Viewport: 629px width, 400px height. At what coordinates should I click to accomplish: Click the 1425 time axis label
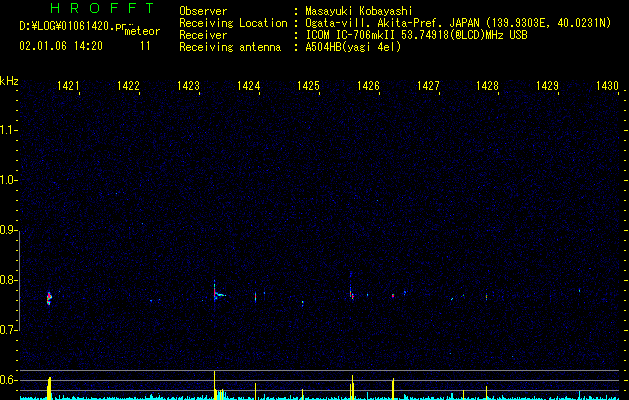pos(308,86)
